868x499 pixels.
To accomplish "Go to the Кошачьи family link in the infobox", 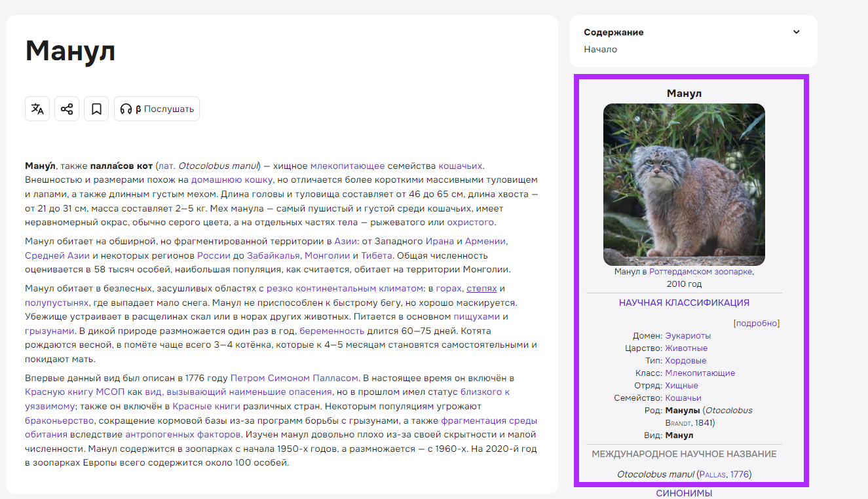I will point(683,397).
